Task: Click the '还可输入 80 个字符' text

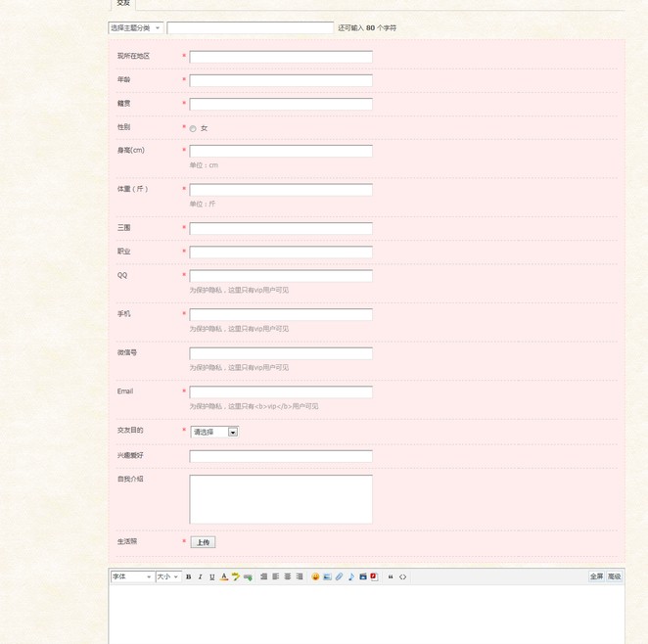Action: tap(367, 28)
